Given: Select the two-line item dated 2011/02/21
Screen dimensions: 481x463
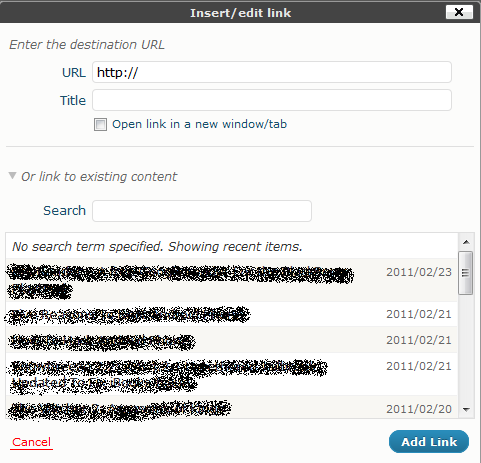Looking at the screenshot, I should click(232, 374).
